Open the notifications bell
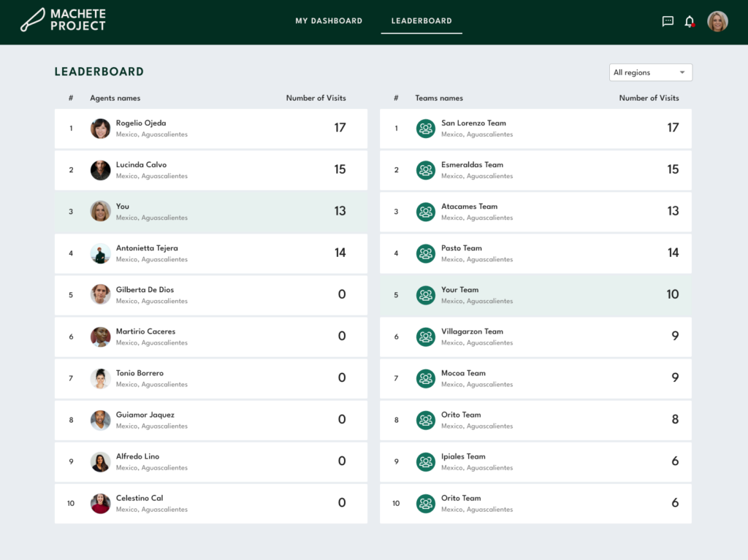The width and height of the screenshot is (748, 560). point(689,21)
